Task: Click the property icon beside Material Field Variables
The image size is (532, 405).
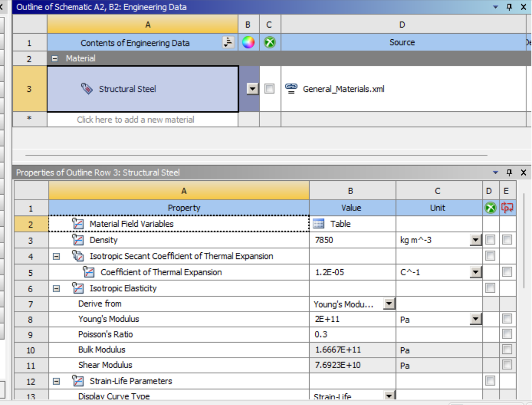Action: coord(78,224)
